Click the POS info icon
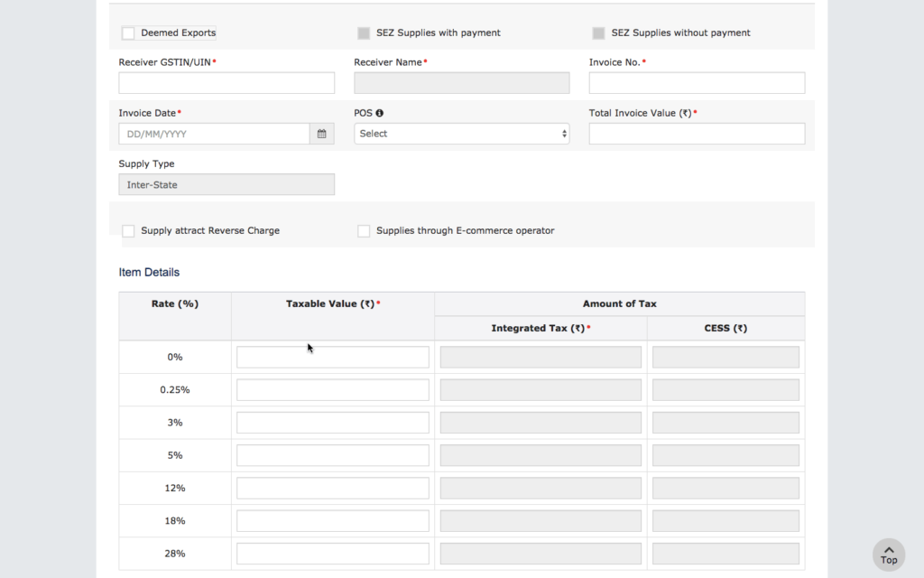Screen dimensions: 924x578 [x=381, y=113]
